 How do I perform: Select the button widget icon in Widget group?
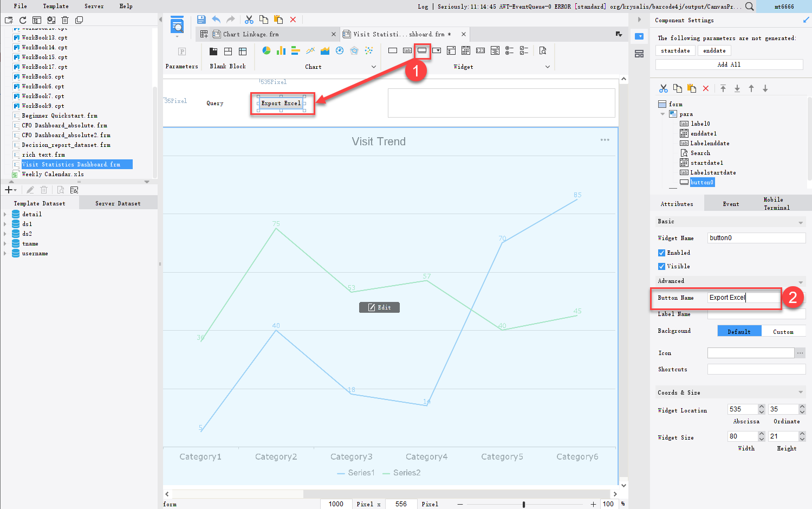pos(422,50)
